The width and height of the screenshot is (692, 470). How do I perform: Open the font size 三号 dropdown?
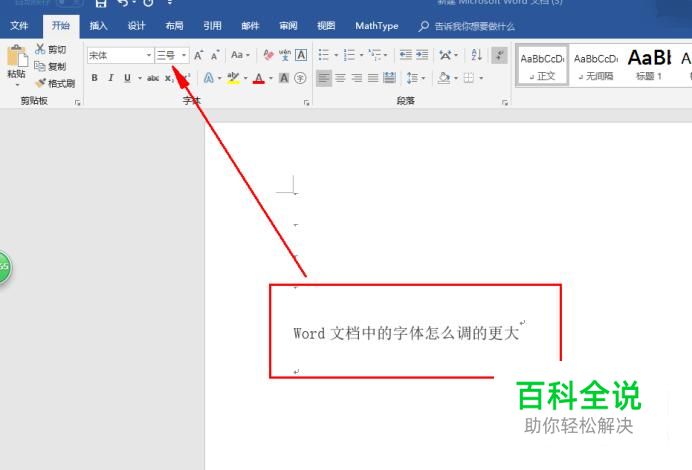coord(184,55)
